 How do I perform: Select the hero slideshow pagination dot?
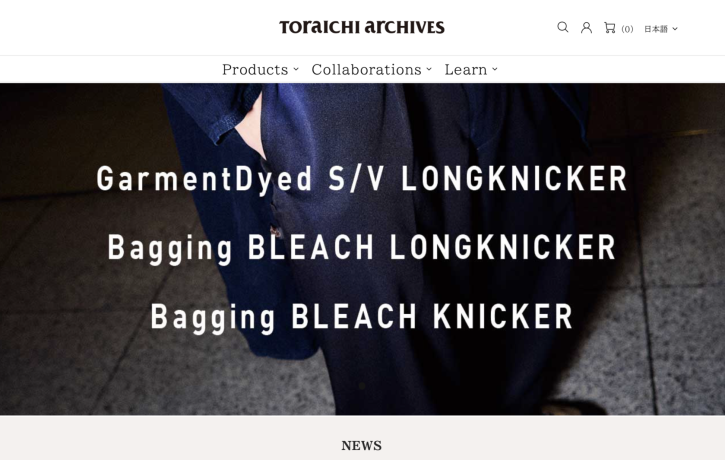click(362, 386)
